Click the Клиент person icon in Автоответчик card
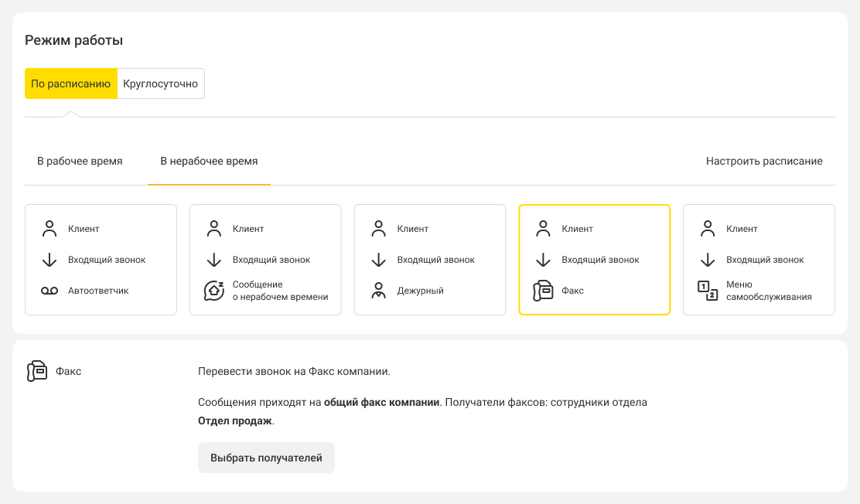Viewport: 860px width, 504px height. [x=49, y=229]
